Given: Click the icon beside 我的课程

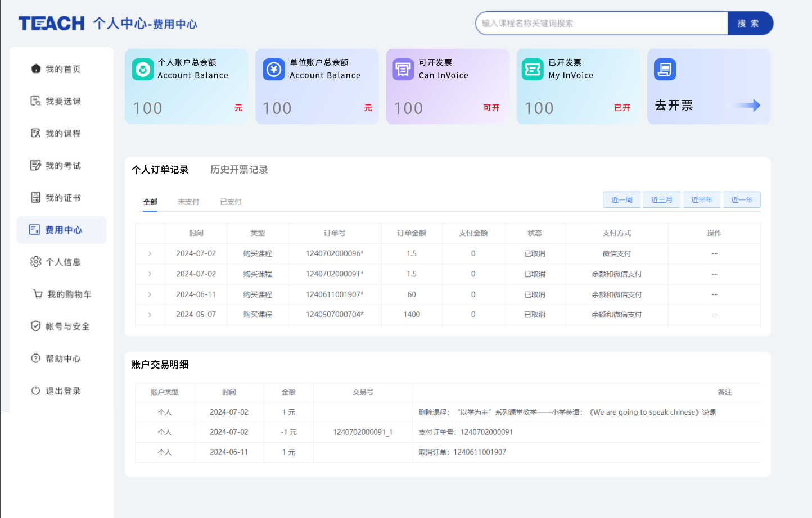Looking at the screenshot, I should pyautogui.click(x=35, y=133).
